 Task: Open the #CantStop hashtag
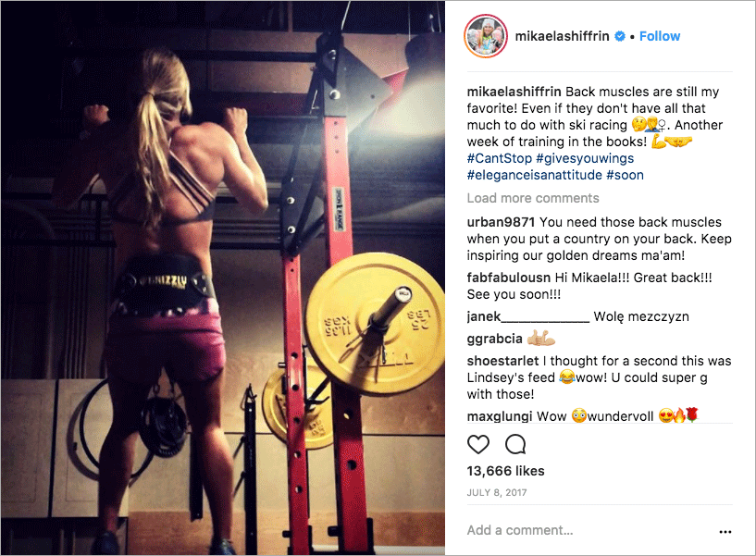pos(499,158)
